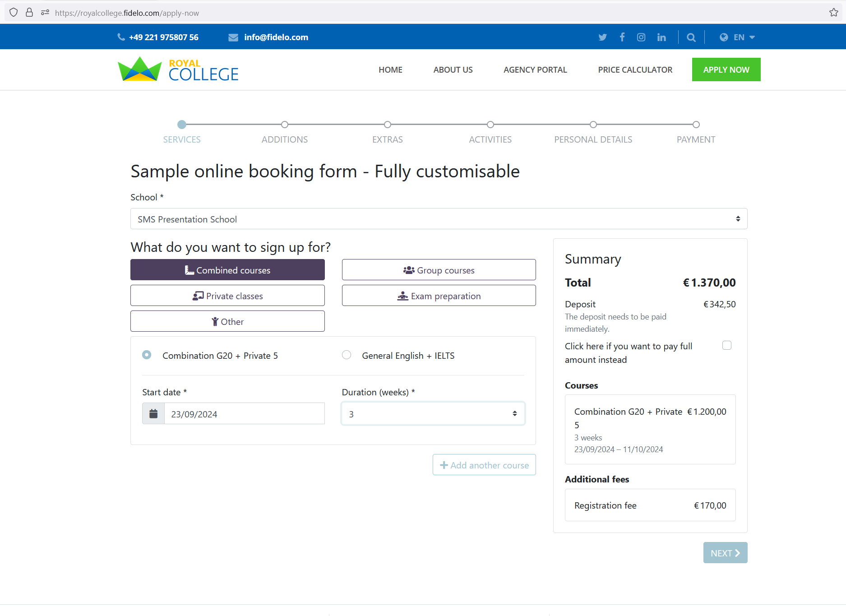Viewport: 846px width, 616px height.
Task: Open the Facebook social icon
Action: pyautogui.click(x=622, y=37)
